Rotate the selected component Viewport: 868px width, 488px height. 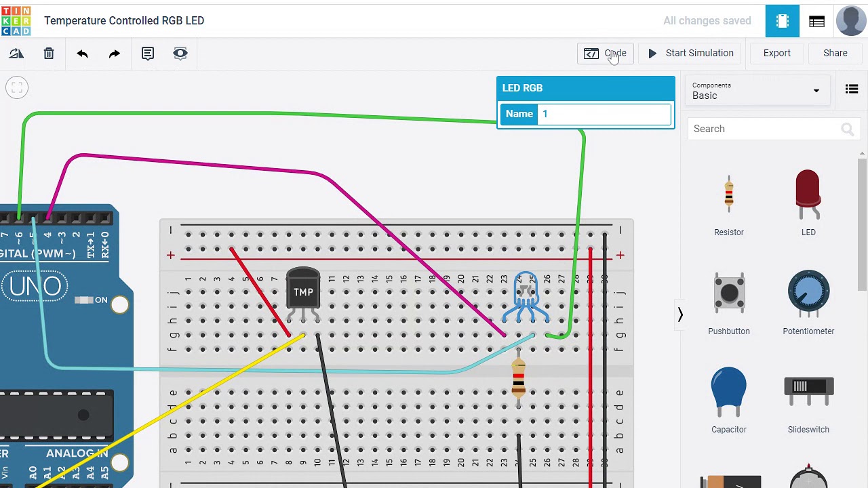pos(16,54)
